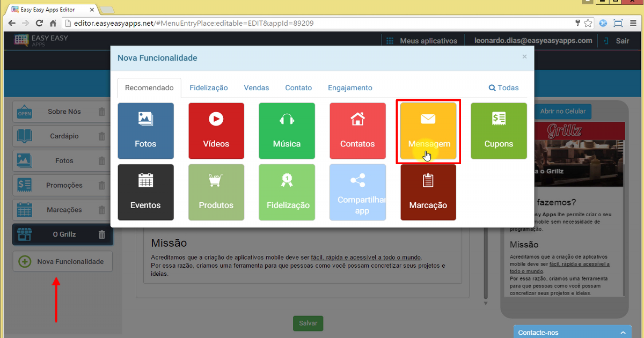Open Abrir no Celular preview

(563, 112)
